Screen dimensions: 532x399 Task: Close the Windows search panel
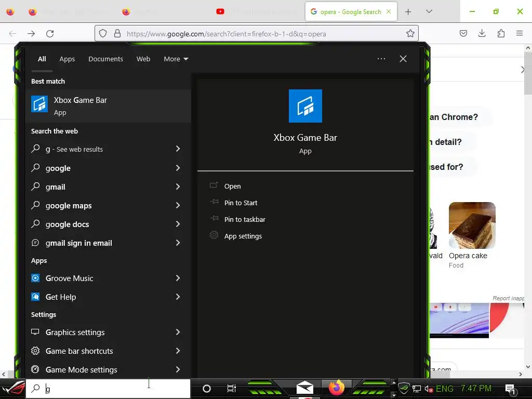[403, 59]
